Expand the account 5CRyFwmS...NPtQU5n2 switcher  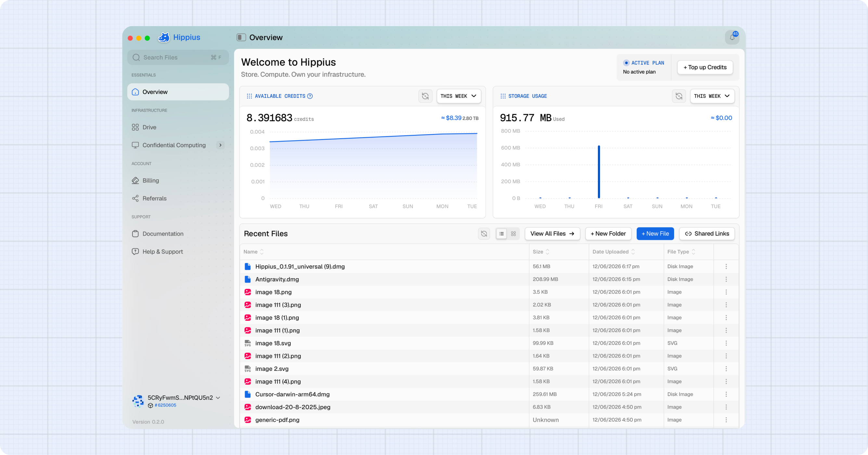(218, 398)
